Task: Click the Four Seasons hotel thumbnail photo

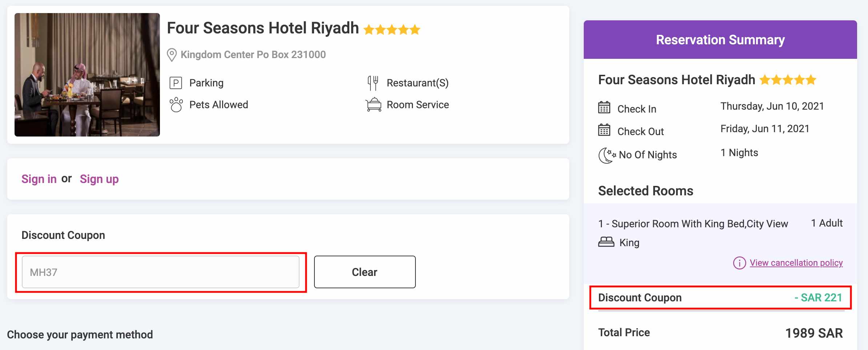Action: coord(87,75)
